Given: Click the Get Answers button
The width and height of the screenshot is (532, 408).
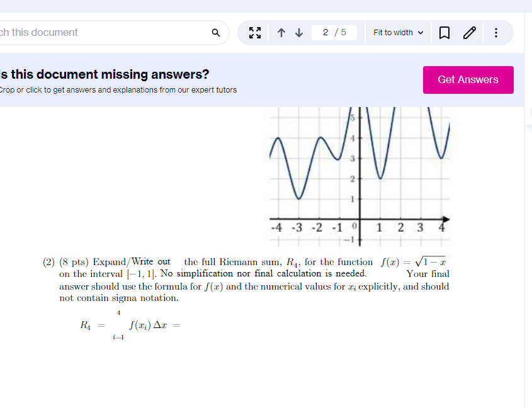Looking at the screenshot, I should (468, 80).
